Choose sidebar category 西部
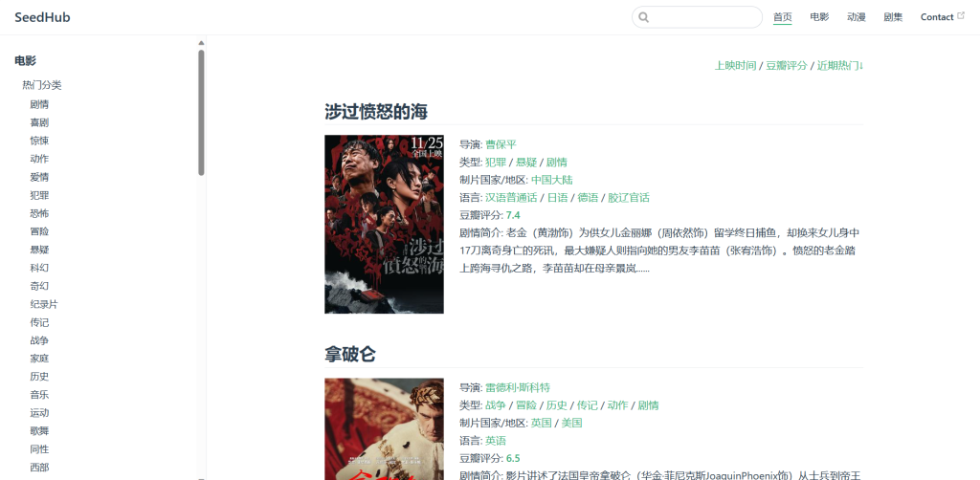The height and width of the screenshot is (480, 980). pyautogui.click(x=39, y=467)
